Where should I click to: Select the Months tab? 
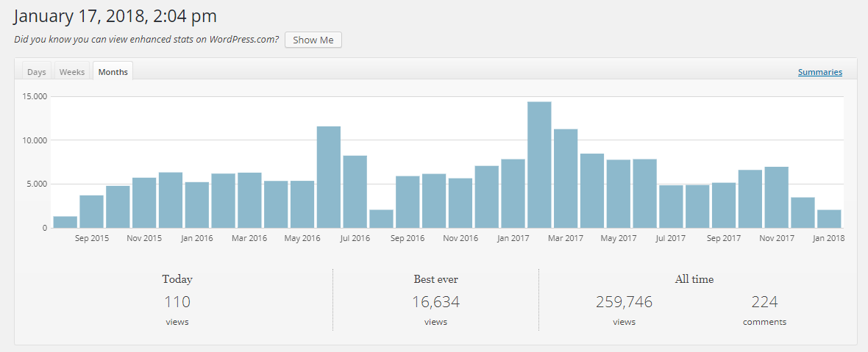pos(113,72)
